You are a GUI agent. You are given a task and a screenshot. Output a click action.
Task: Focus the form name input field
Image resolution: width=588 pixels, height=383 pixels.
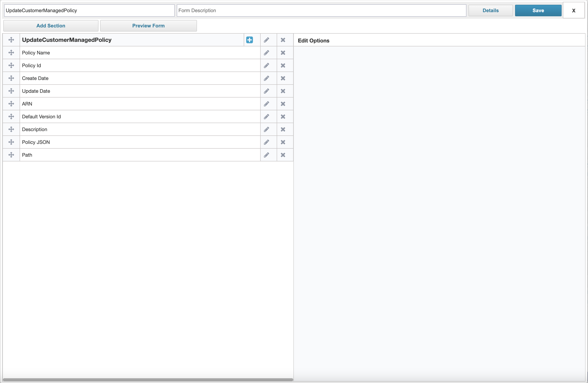click(89, 10)
